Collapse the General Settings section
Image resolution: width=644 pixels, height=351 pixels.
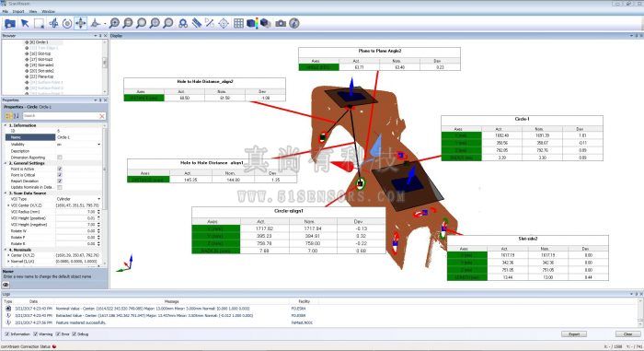[6, 163]
